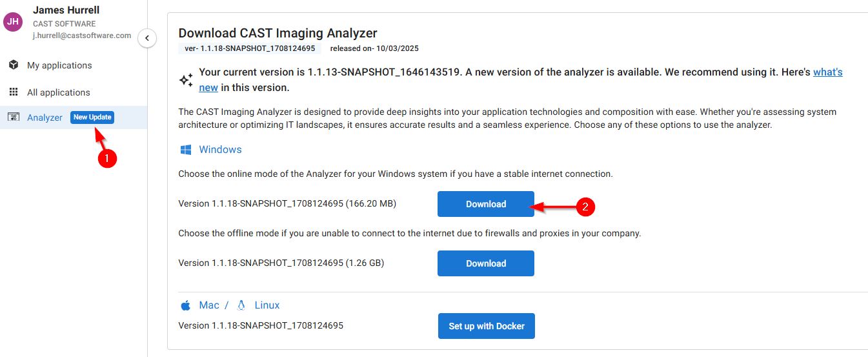Click the sparkle icon beside version notice
This screenshot has width=868, height=357.
click(x=186, y=80)
